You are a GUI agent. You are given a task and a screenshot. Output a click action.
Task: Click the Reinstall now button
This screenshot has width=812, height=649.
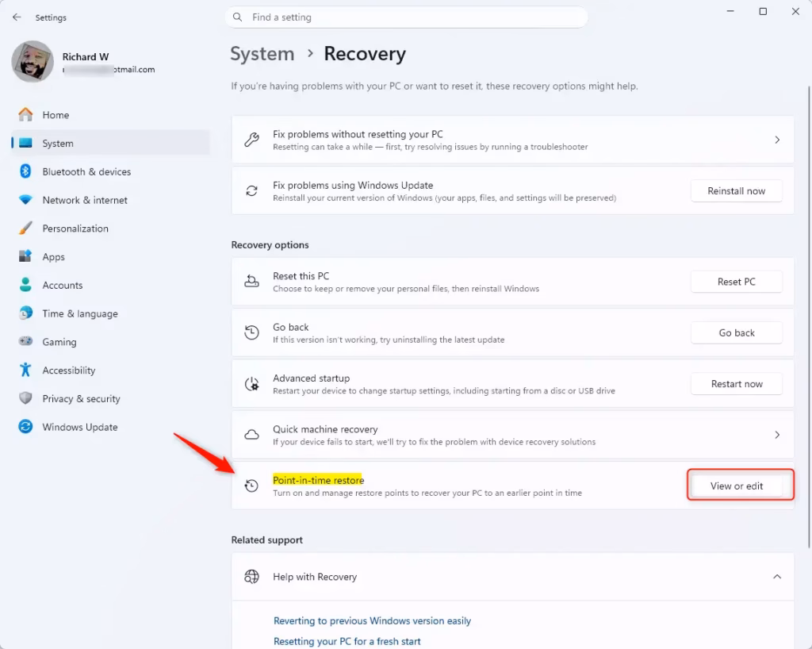pos(737,191)
